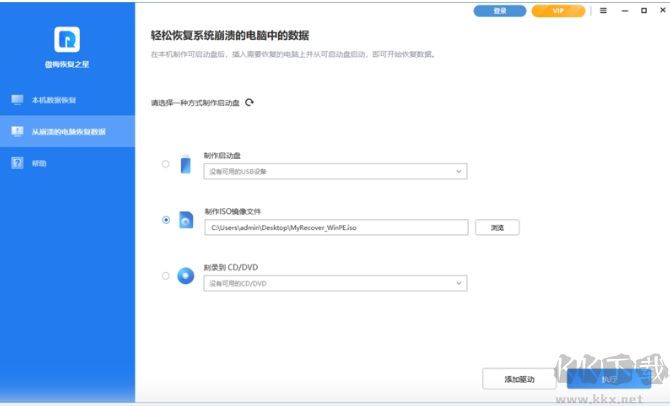The width and height of the screenshot is (670, 406).
Task: Click the 浏览 browse button
Action: click(497, 227)
